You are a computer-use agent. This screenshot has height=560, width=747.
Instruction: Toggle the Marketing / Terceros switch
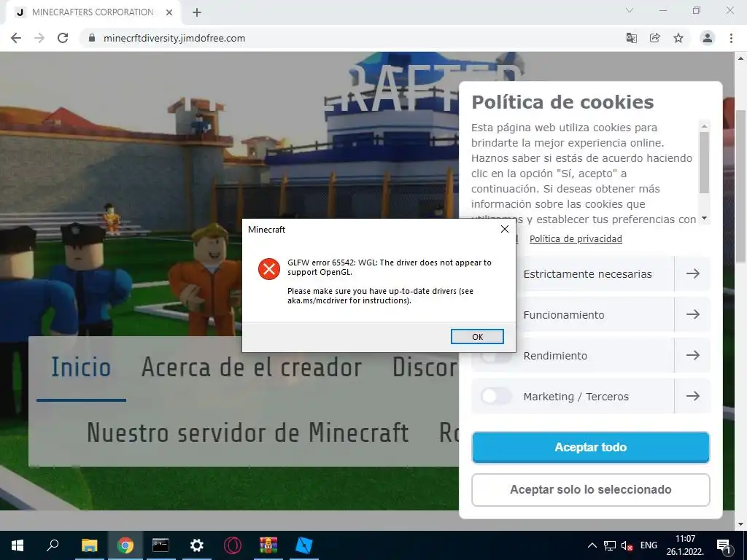tap(496, 396)
